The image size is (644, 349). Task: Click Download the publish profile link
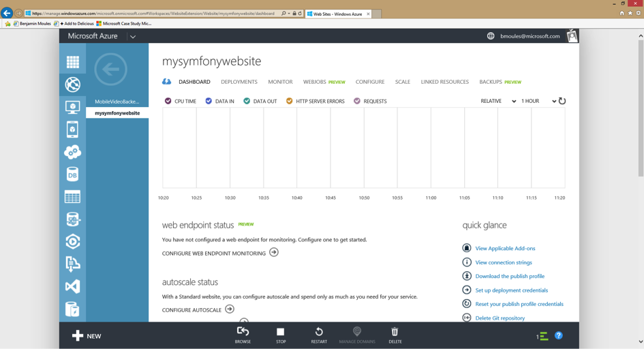(510, 276)
